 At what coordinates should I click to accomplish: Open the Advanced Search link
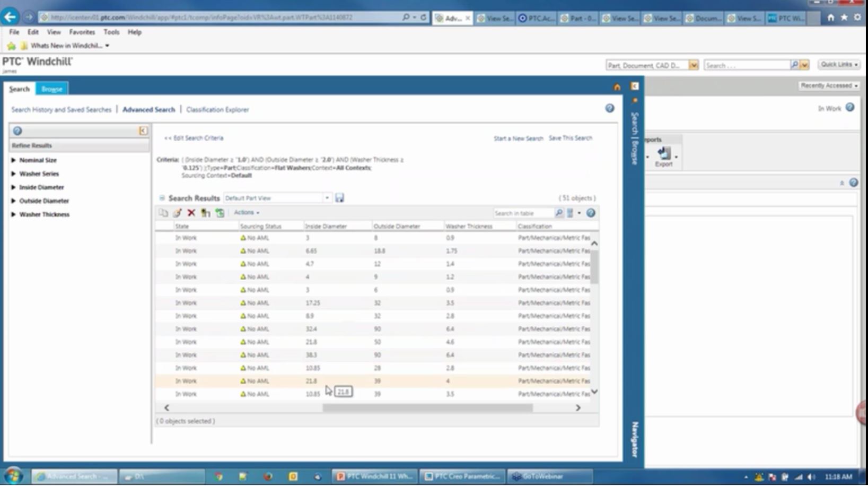point(148,110)
